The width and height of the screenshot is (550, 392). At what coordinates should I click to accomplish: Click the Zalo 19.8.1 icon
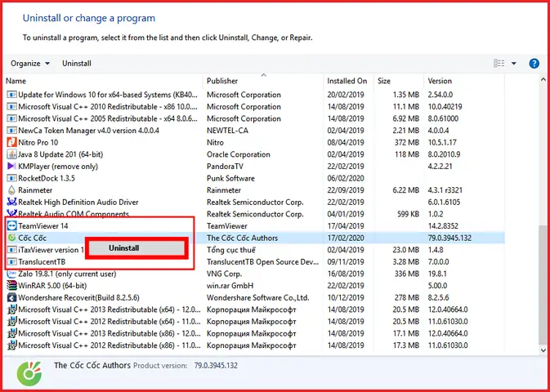click(12, 274)
